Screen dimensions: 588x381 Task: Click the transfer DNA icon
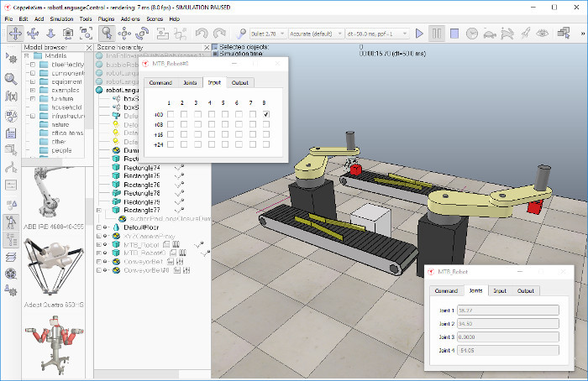(x=181, y=34)
